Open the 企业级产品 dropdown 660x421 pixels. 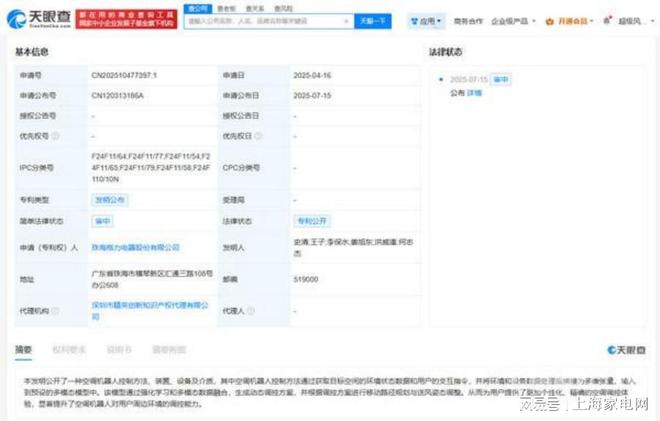[x=519, y=20]
